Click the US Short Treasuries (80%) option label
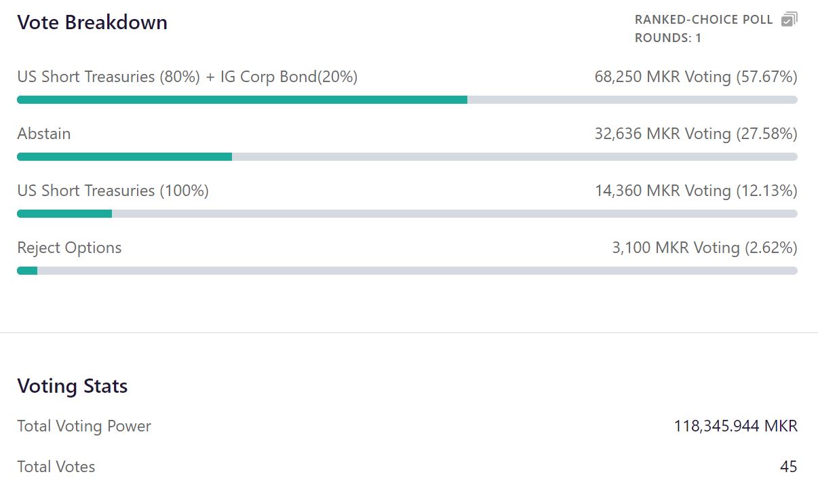The height and width of the screenshot is (504, 818). [x=187, y=77]
